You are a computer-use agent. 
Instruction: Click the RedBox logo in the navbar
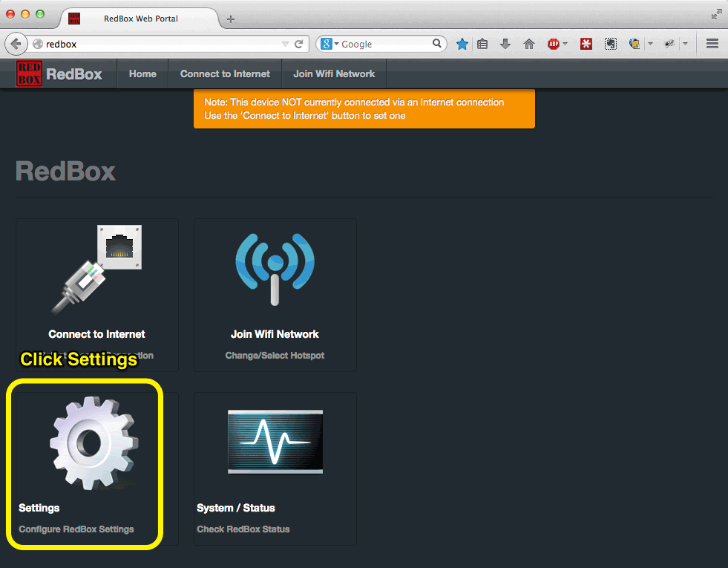point(29,74)
